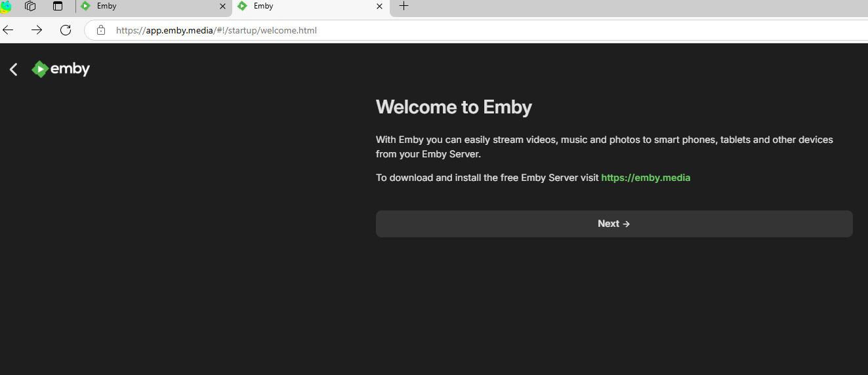Click the Emby back chevron in the page header
Image resolution: width=868 pixels, height=375 pixels.
[x=14, y=69]
